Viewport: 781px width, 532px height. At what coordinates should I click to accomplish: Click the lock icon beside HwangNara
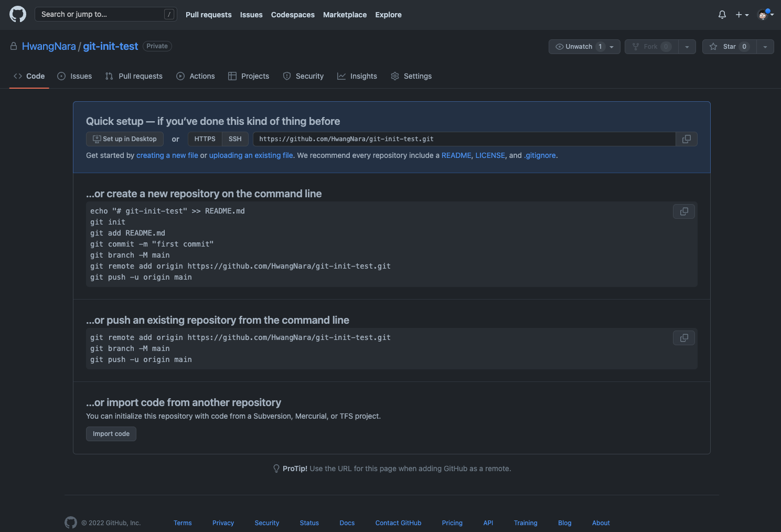pyautogui.click(x=14, y=46)
